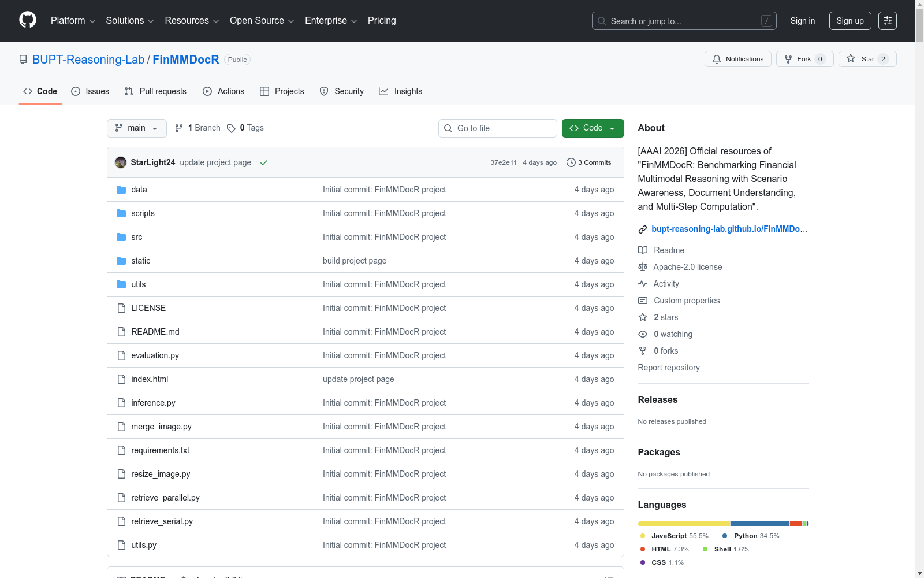Open the Insights tab
This screenshot has width=924, height=578.
[x=401, y=91]
